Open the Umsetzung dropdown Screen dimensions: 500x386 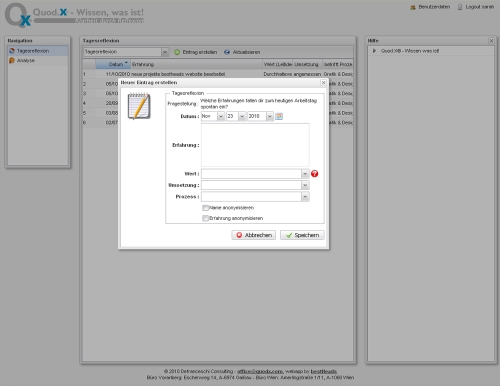305,185
